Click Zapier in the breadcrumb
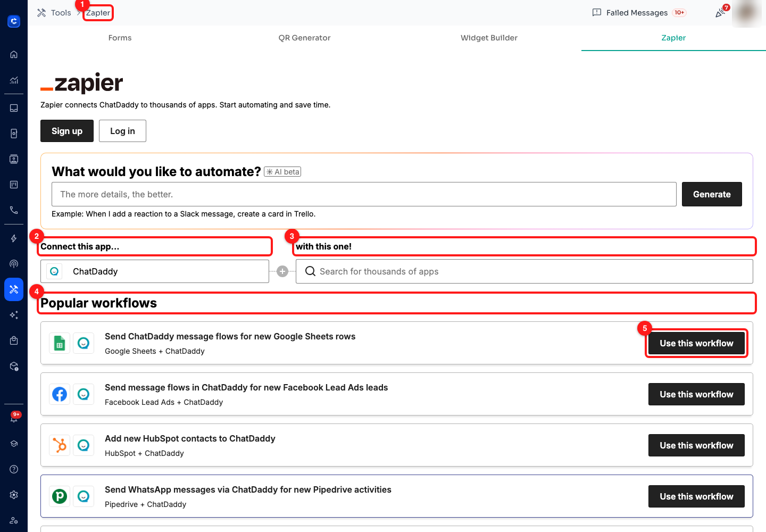 (98, 13)
